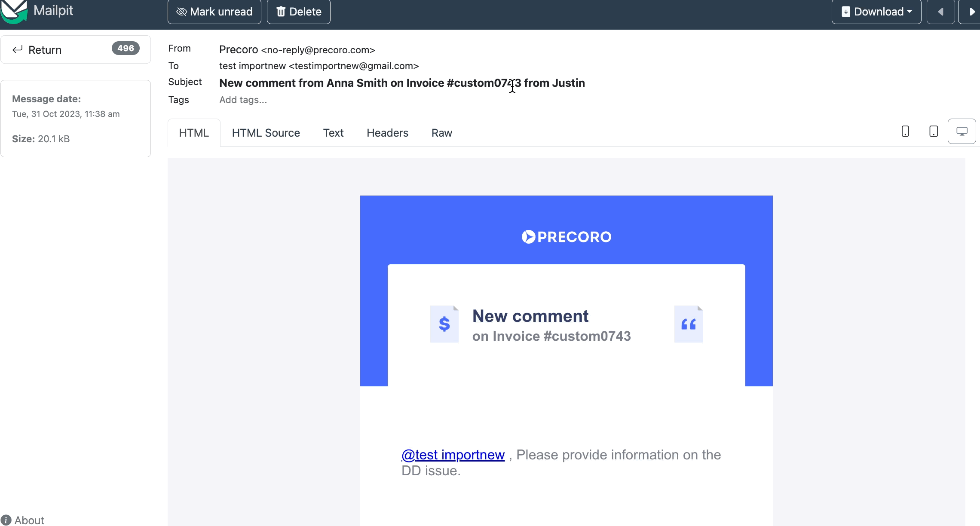Open the About info link
Image resolution: width=980 pixels, height=526 pixels.
point(23,520)
